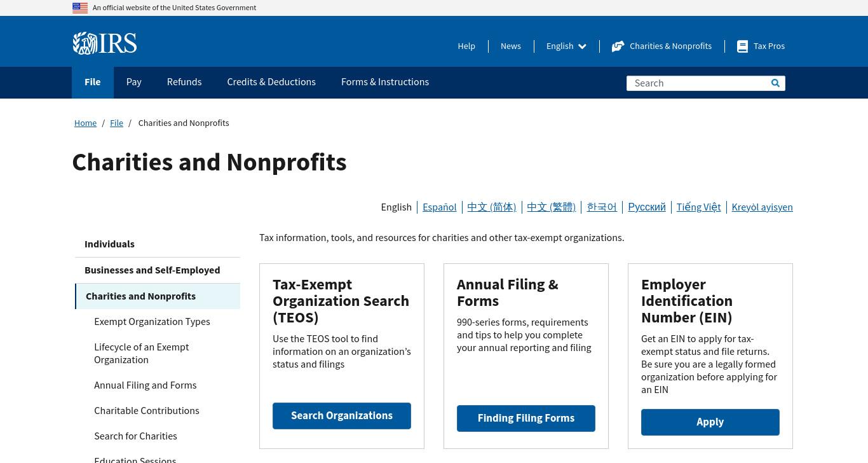Open the Tax Pros header link
Viewport: 868px width, 463px height.
coord(761,46)
